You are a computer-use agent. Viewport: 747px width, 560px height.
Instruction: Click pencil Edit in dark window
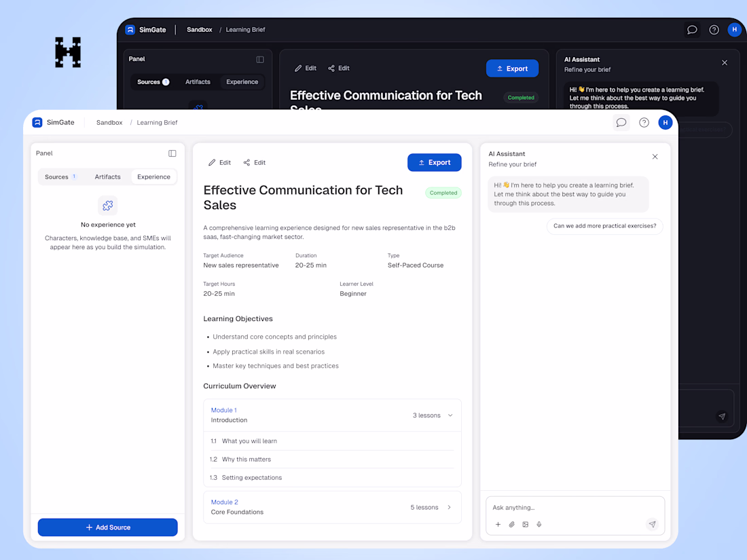pyautogui.click(x=306, y=68)
